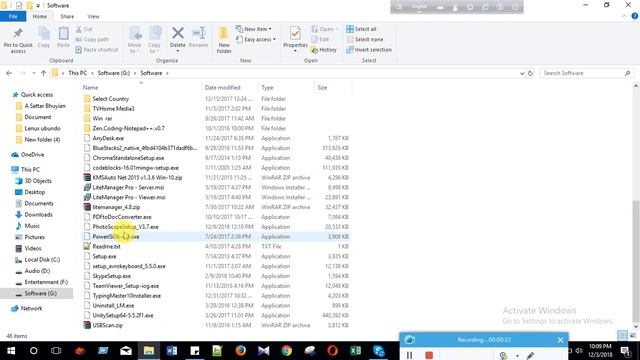
Task: Select Network in navigation pane
Action: tap(31, 308)
